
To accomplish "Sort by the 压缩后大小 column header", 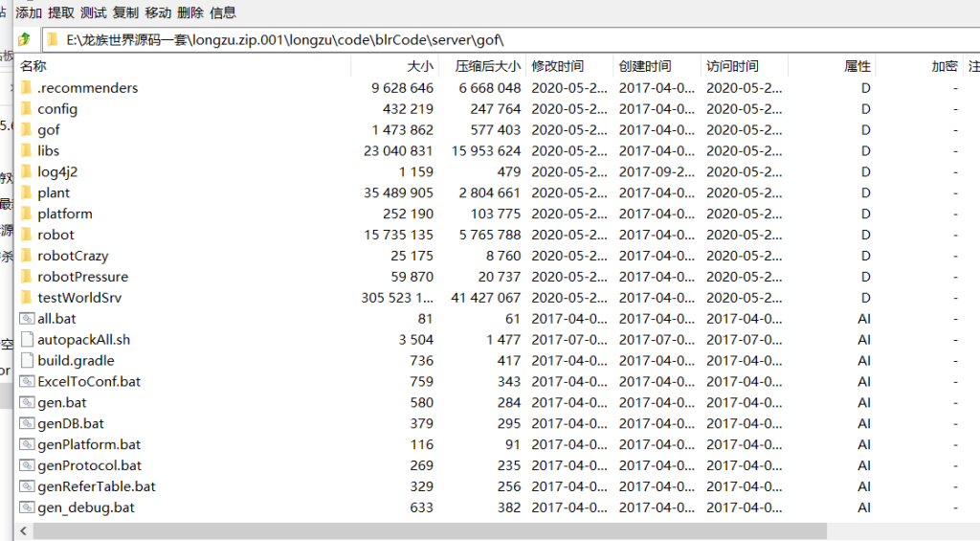I will point(482,66).
